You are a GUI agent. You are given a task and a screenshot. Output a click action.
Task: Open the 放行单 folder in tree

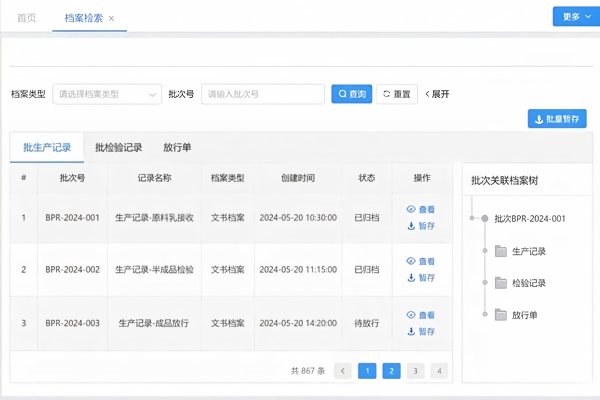[516, 315]
